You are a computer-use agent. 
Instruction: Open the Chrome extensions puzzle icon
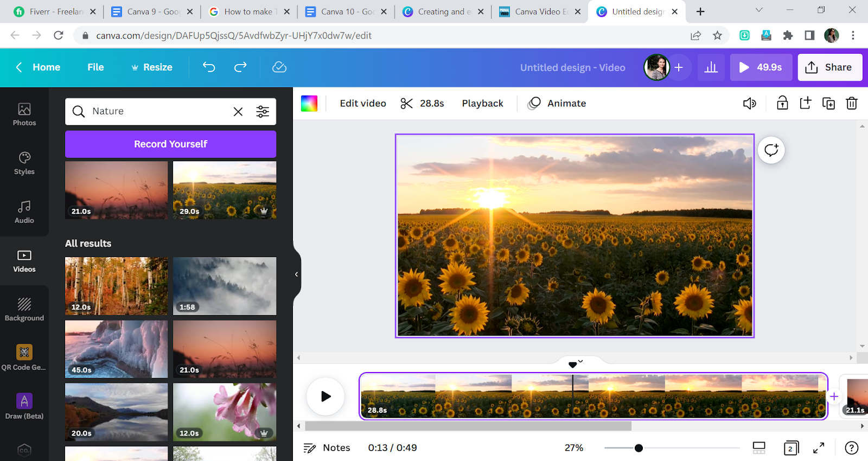click(788, 35)
